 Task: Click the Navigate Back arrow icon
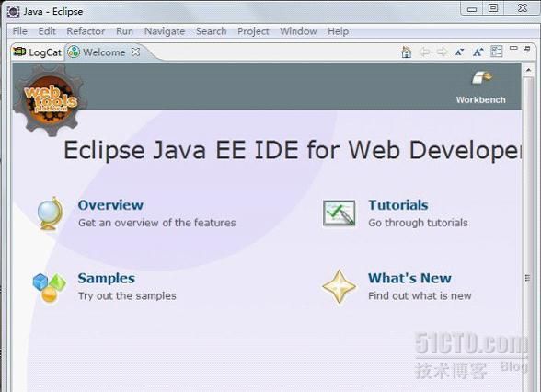coord(424,52)
